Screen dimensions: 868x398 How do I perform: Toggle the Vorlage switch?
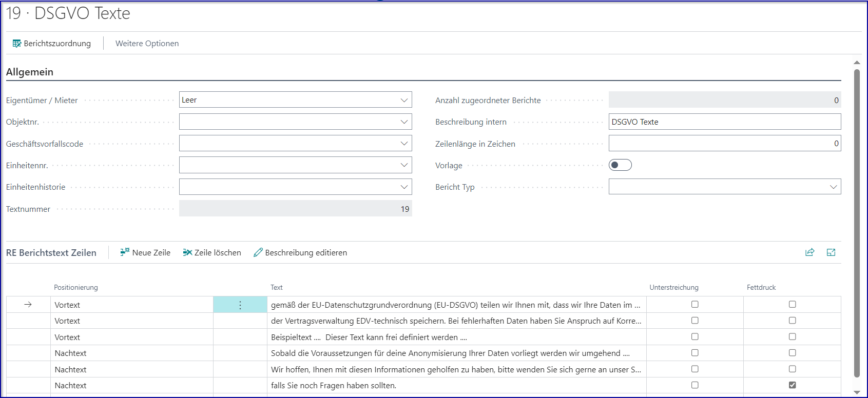click(x=620, y=165)
